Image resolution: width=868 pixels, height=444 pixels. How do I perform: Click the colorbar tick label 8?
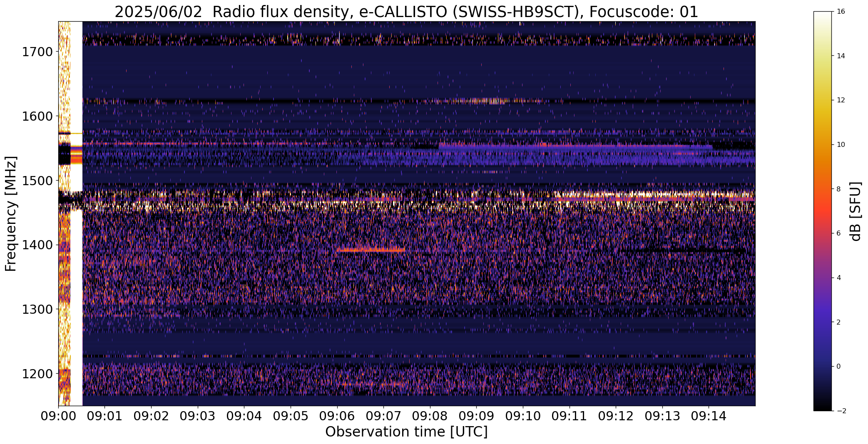point(839,189)
